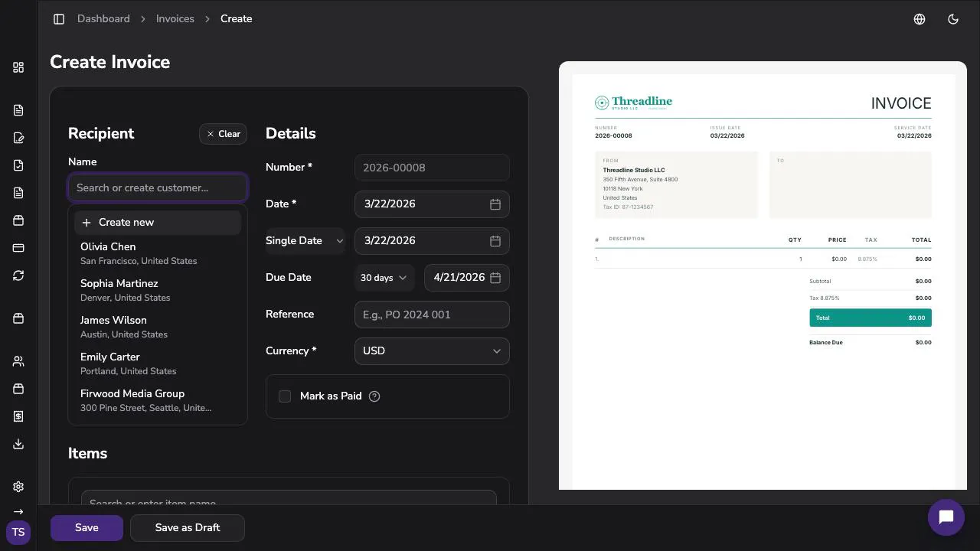The image size is (980, 551).
Task: Choose James Wilson from customer list
Action: 158,327
